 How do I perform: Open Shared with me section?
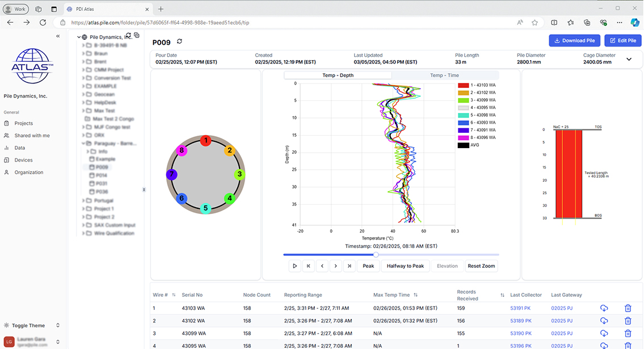[32, 136]
